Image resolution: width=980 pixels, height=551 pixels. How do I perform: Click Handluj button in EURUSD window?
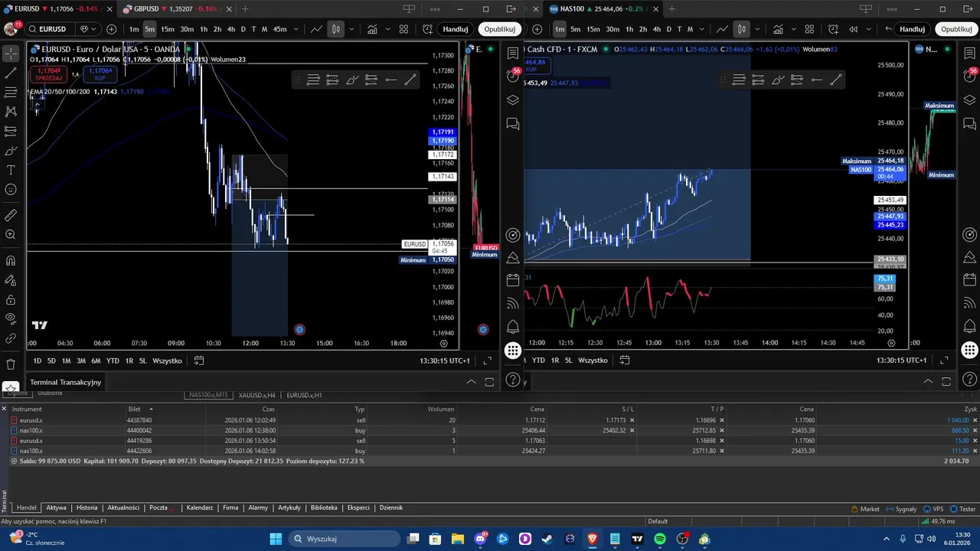tap(456, 29)
